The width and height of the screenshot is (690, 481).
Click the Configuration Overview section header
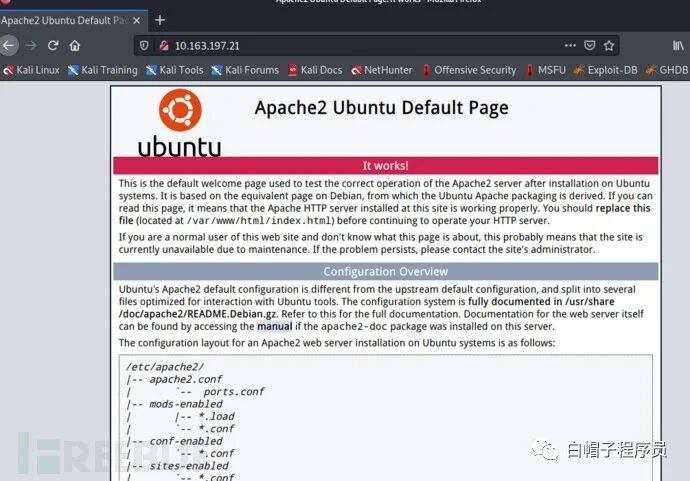(385, 272)
